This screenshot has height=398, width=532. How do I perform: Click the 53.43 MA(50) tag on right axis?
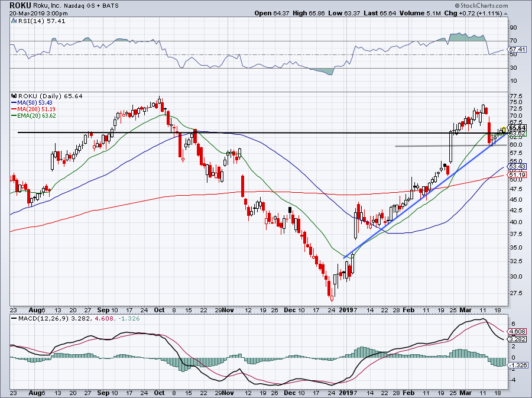pyautogui.click(x=517, y=167)
